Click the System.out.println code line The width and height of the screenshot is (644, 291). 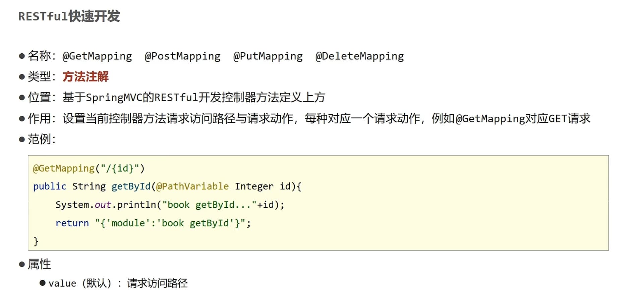[x=170, y=205]
